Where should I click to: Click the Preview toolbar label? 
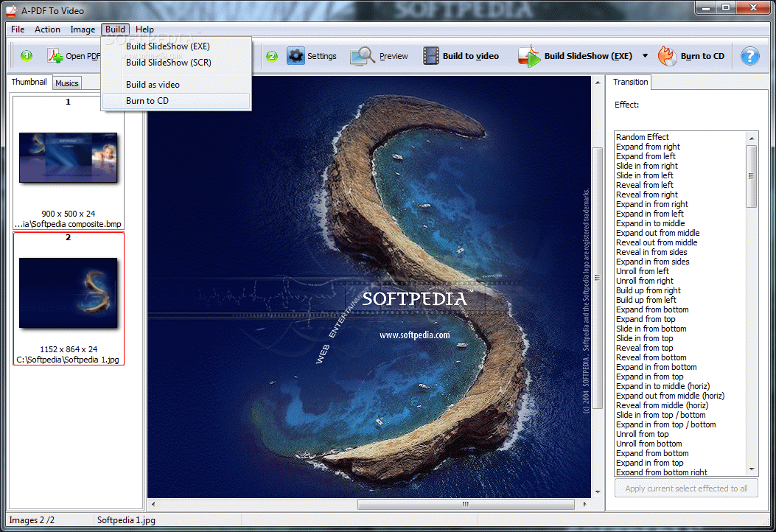(x=394, y=56)
